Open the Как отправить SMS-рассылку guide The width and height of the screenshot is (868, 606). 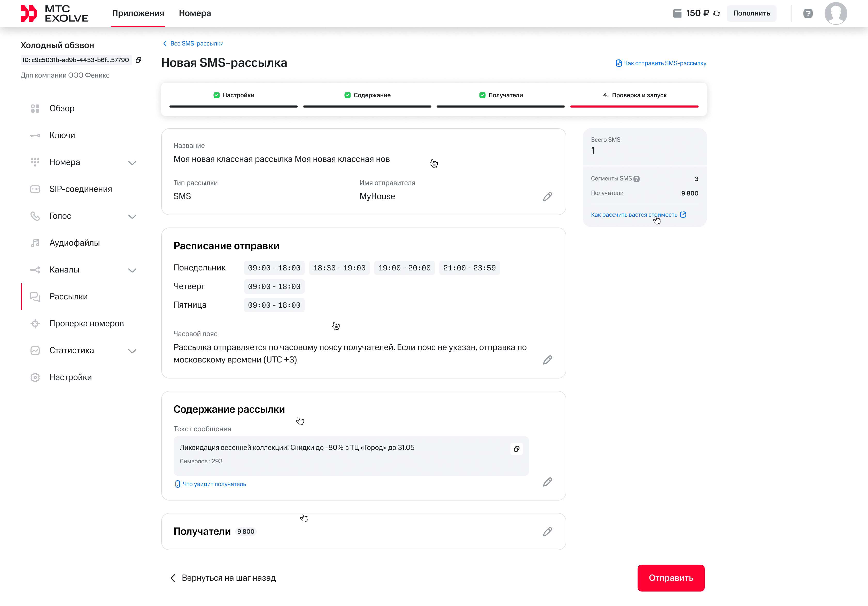pyautogui.click(x=661, y=63)
